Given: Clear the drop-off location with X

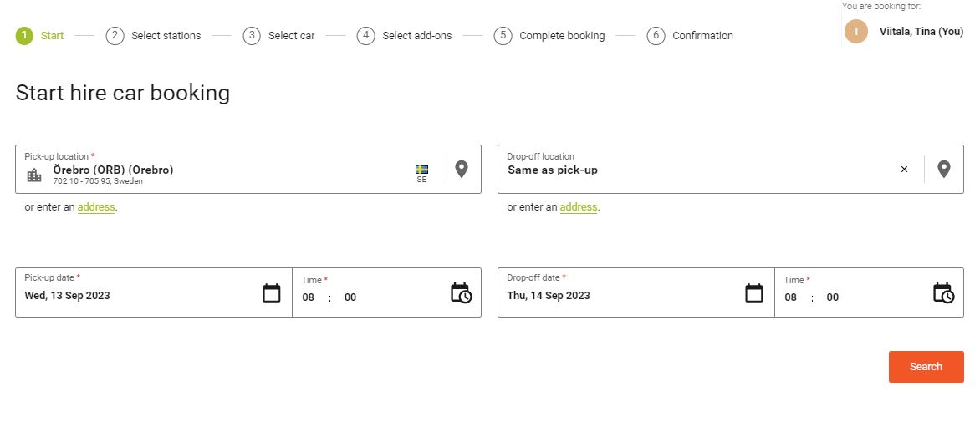Looking at the screenshot, I should coord(904,169).
